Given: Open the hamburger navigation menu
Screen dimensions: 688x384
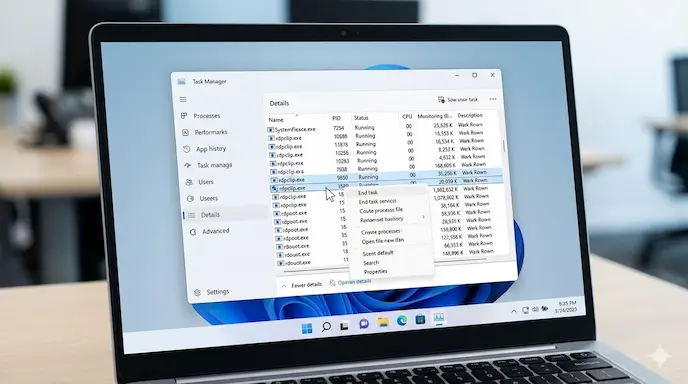Looking at the screenshot, I should 183,100.
